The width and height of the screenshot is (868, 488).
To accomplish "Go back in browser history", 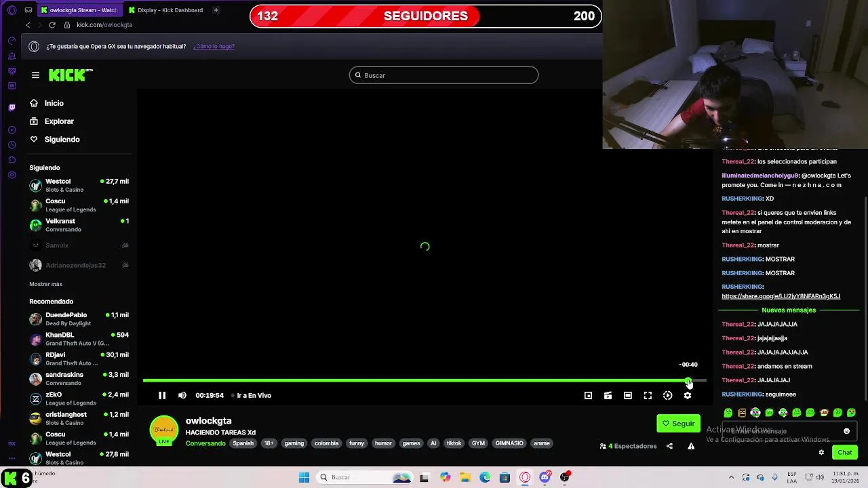I will [28, 25].
